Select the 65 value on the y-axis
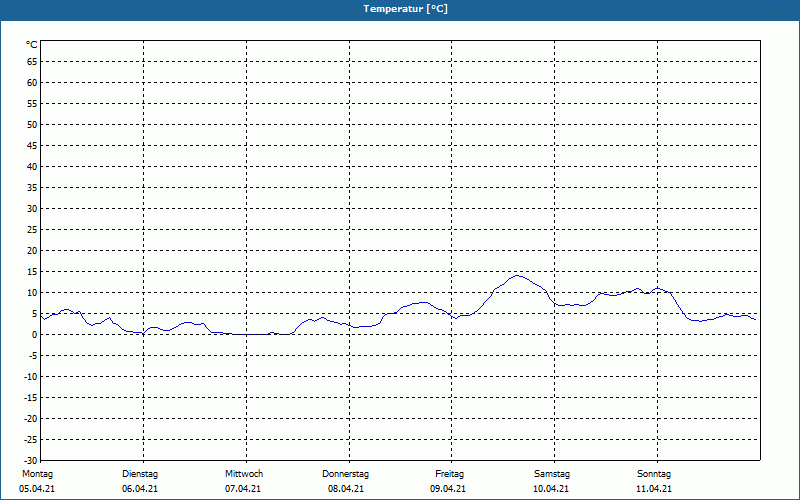Screen dimensions: 800x500 click(32, 62)
